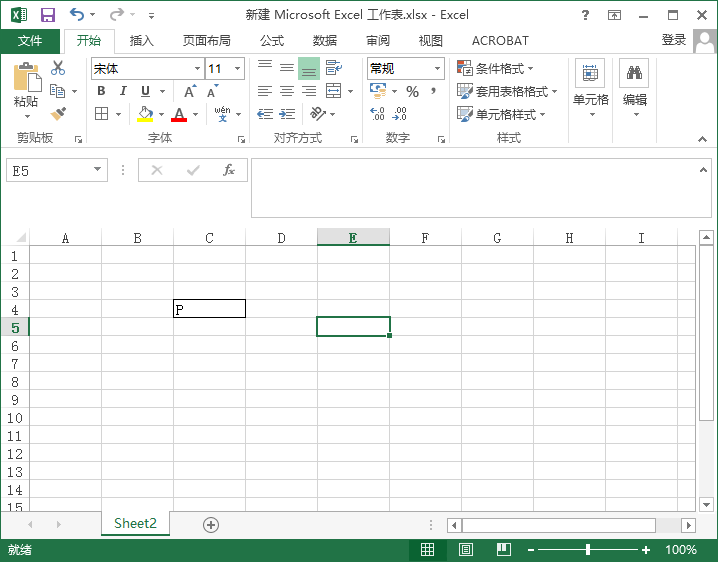The image size is (718, 562).
Task: Open the Name Box E5 dropdown arrow
Action: (x=98, y=169)
